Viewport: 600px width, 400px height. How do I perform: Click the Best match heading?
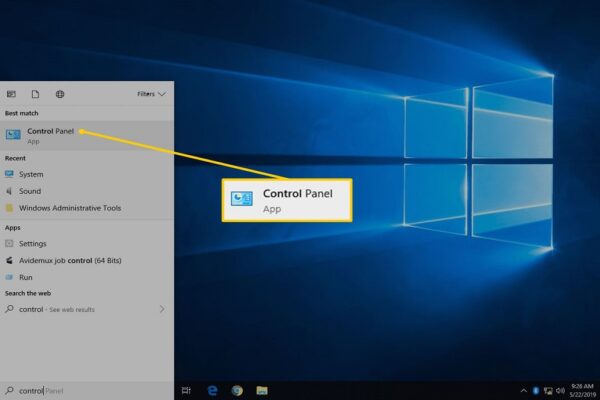pos(21,113)
